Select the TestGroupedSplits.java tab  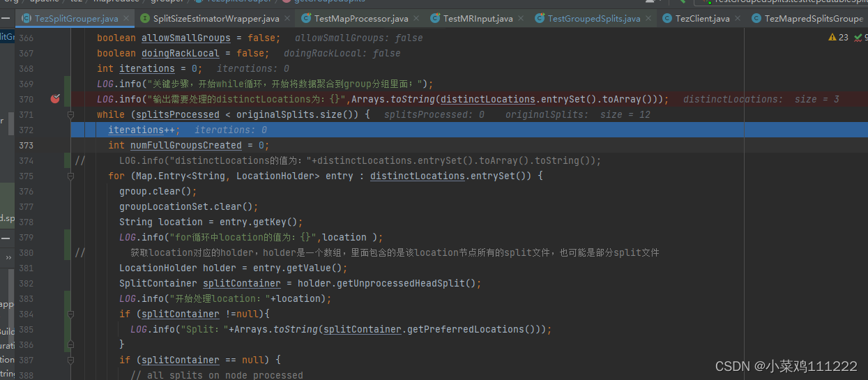click(593, 18)
